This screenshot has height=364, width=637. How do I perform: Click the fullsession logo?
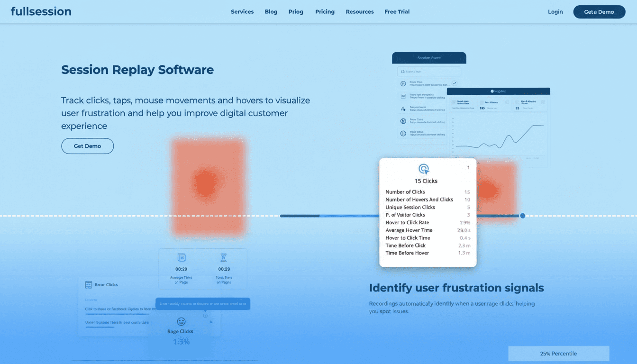(x=41, y=11)
